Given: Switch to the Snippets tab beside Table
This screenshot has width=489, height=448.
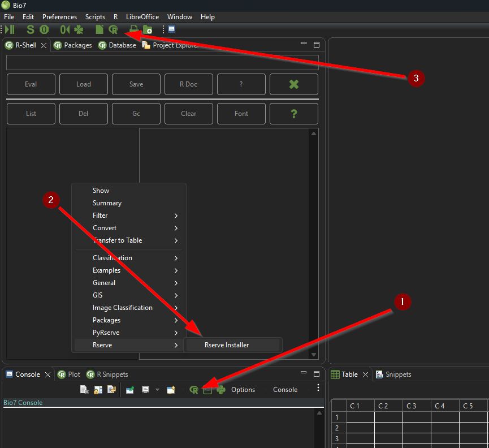Looking at the screenshot, I should pos(393,374).
